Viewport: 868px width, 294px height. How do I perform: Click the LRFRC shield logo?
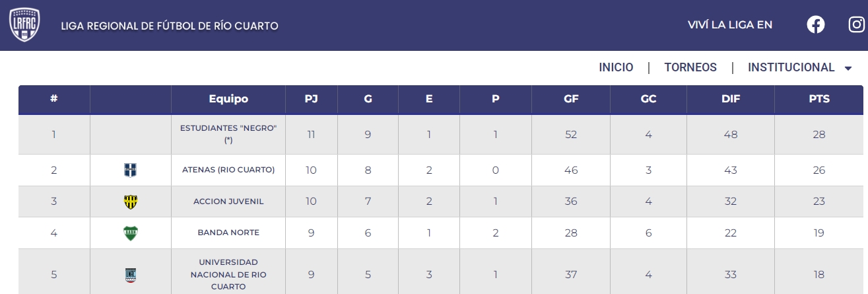[25, 25]
